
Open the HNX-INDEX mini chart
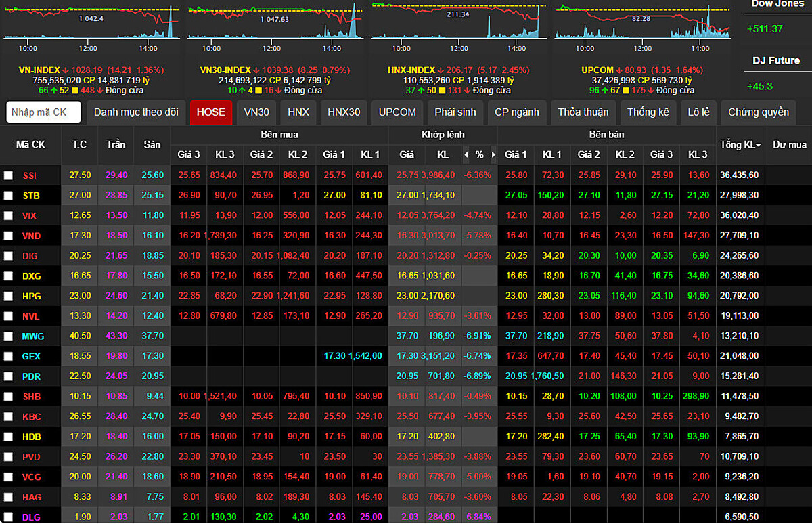pos(458,26)
